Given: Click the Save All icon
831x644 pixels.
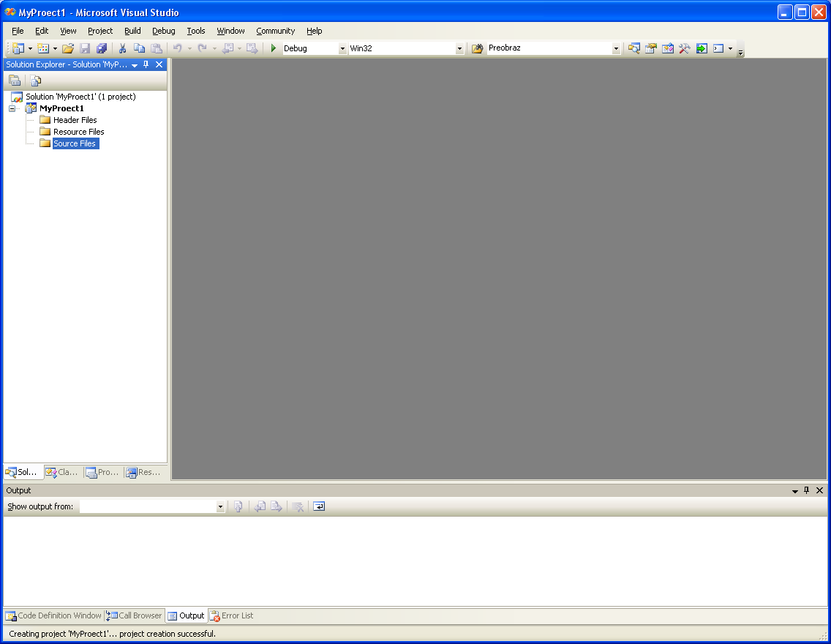Looking at the screenshot, I should tap(102, 48).
